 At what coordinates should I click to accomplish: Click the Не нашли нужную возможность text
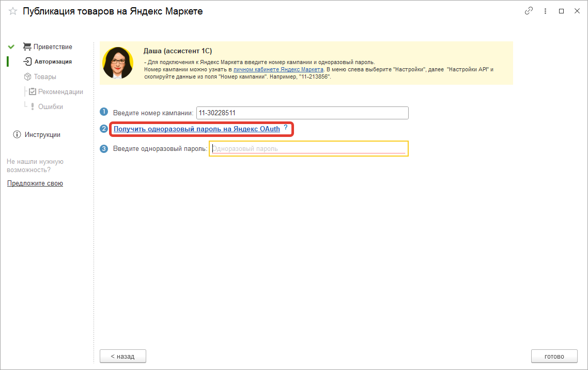pyautogui.click(x=35, y=166)
